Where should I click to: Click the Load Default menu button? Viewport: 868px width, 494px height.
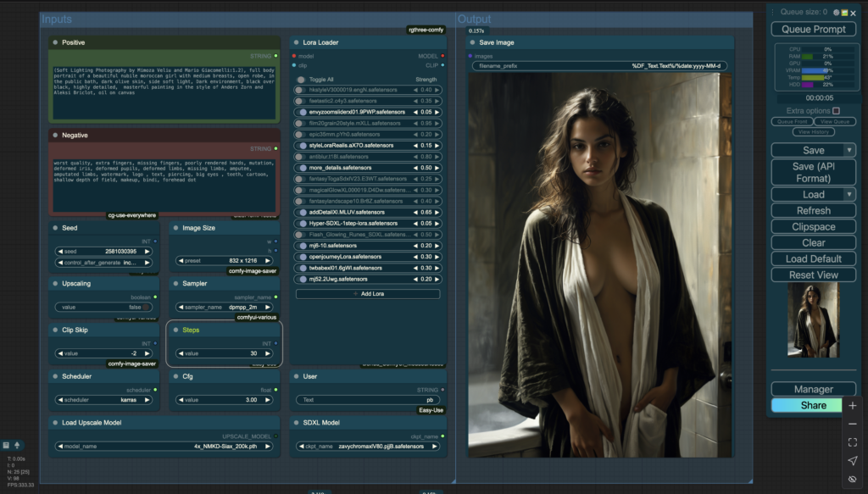tap(813, 258)
